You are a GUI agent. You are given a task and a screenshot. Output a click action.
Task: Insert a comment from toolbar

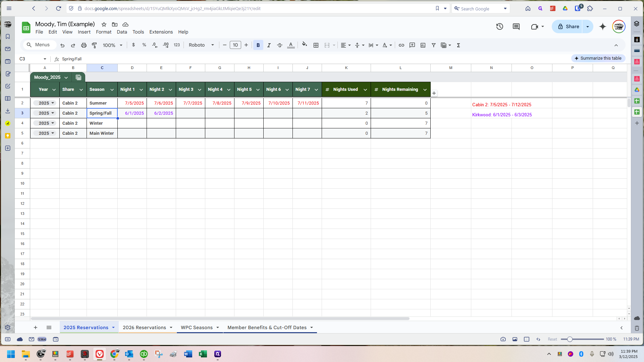click(x=412, y=45)
